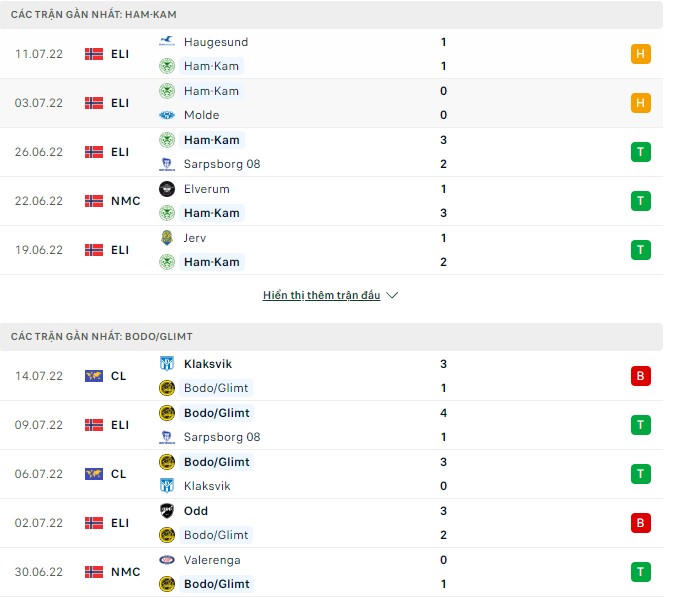Click the Molde club crest
This screenshot has height=598, width=673.
(167, 115)
